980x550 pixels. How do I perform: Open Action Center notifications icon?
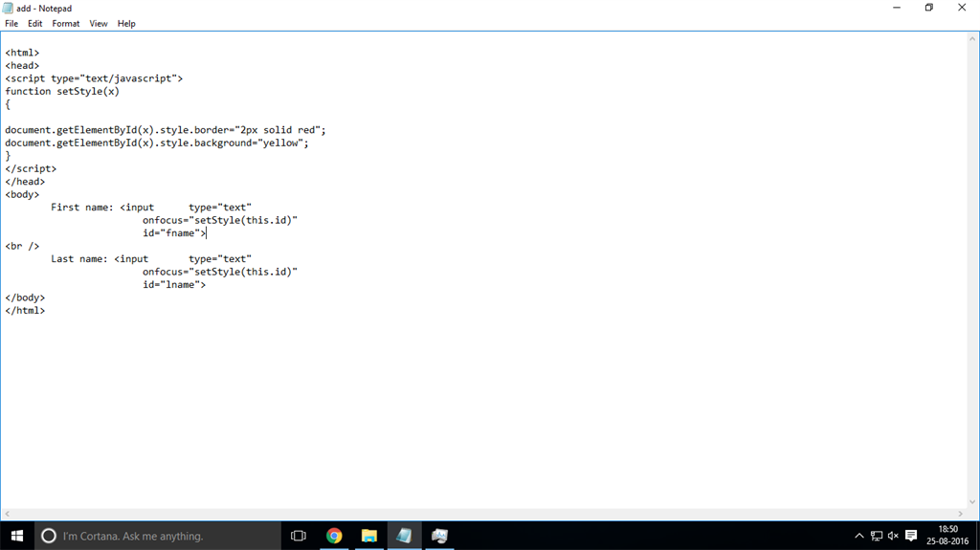[x=911, y=536]
